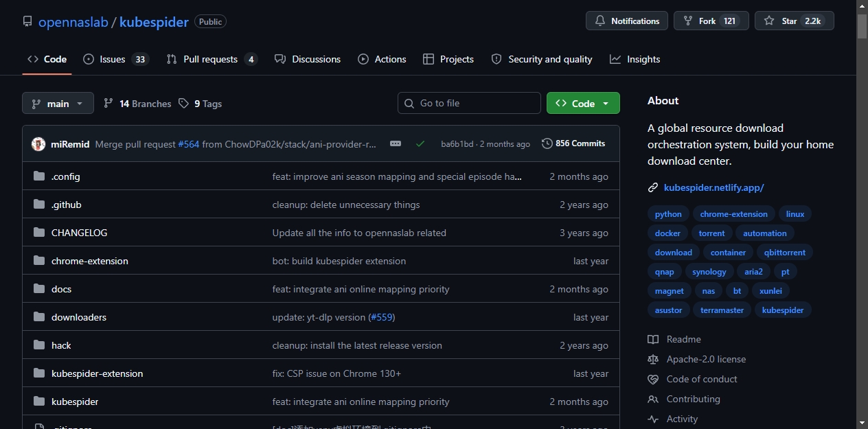The height and width of the screenshot is (429, 868).
Task: Click the heart icon beside Code of conduct
Action: click(653, 379)
